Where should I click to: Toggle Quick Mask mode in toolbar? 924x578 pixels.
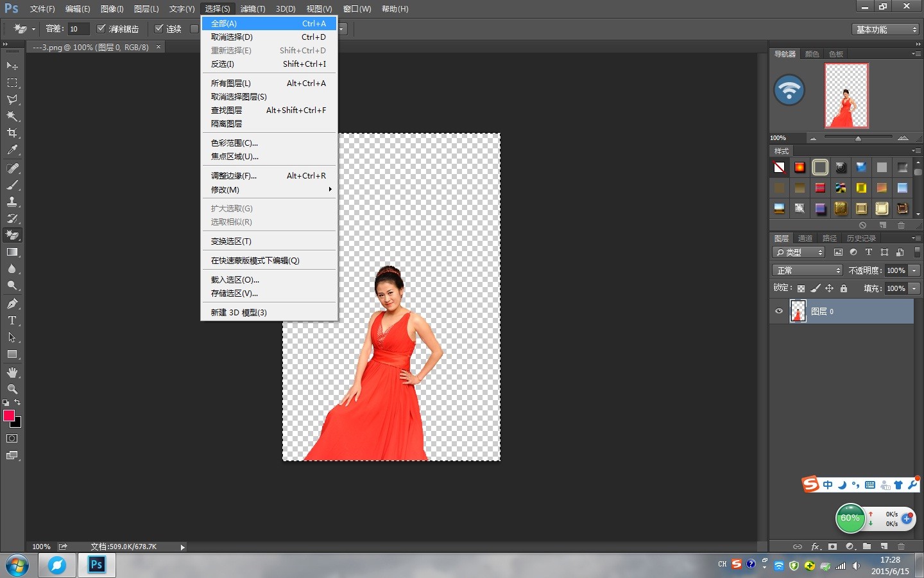click(x=12, y=439)
